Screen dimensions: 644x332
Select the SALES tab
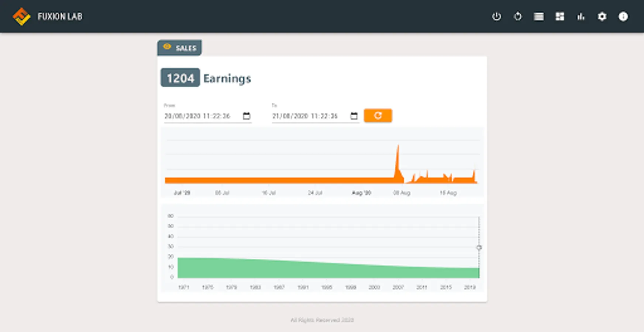coord(179,48)
